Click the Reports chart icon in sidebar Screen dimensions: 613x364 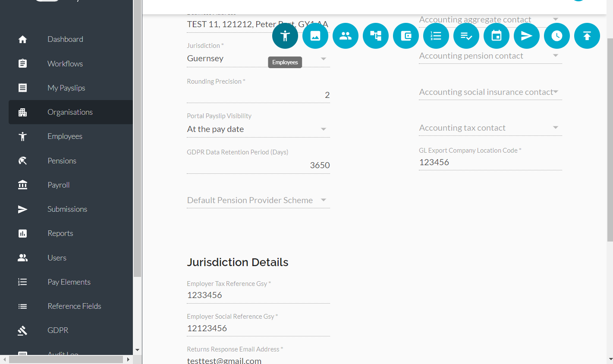[x=23, y=233]
